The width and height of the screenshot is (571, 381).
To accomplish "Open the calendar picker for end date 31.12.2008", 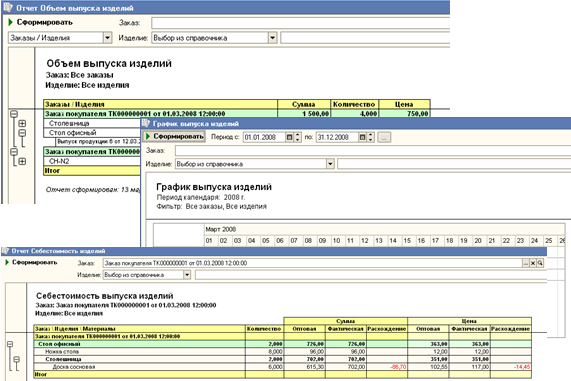I will (x=362, y=137).
